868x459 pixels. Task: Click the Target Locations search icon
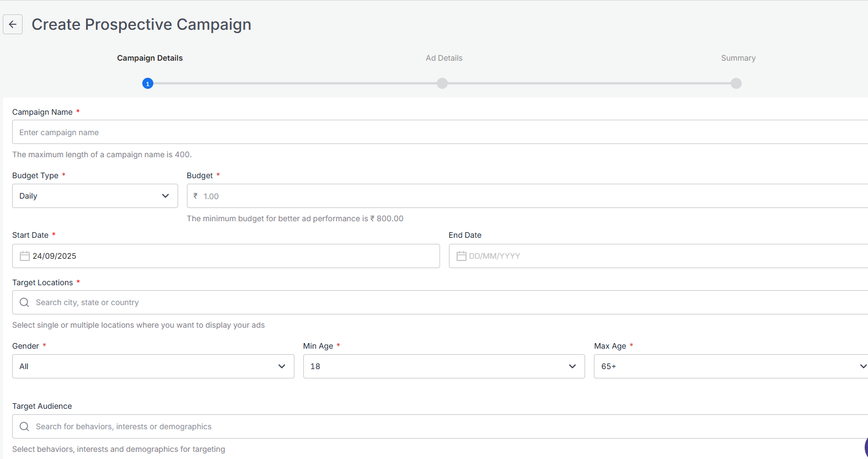tap(24, 302)
